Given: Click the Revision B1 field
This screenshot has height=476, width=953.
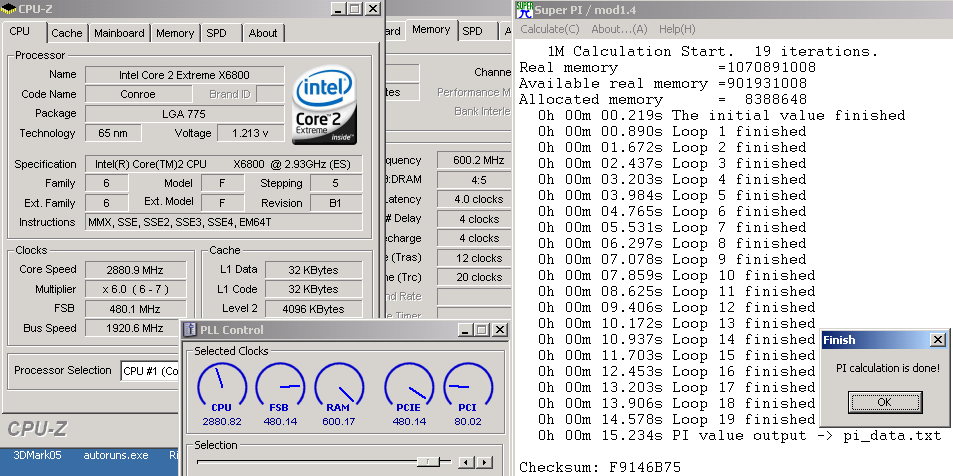Looking at the screenshot, I should (x=336, y=203).
